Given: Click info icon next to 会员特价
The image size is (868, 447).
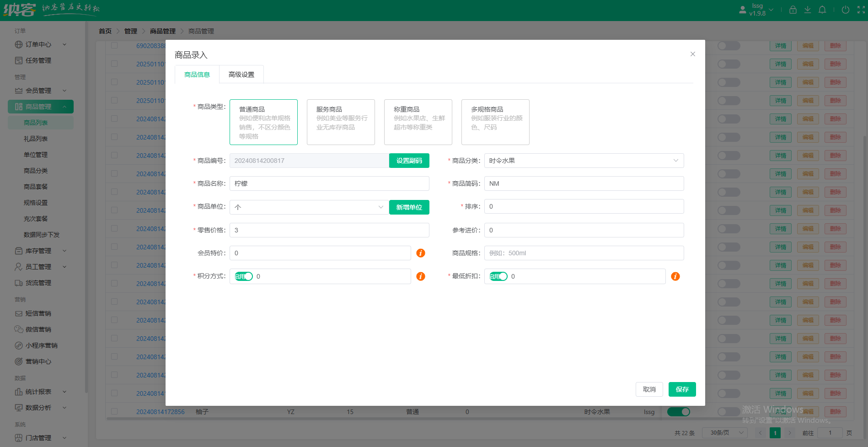Looking at the screenshot, I should 421,253.
